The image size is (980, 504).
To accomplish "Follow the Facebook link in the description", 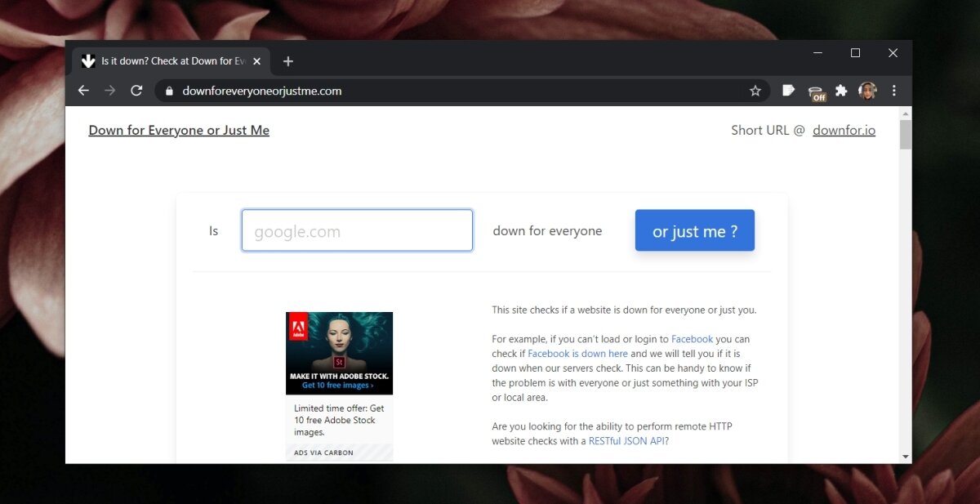I will 692,339.
